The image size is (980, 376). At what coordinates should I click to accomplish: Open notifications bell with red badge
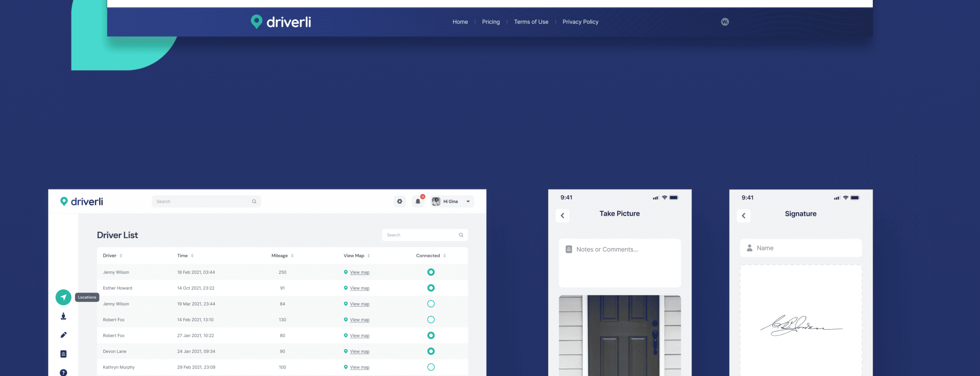click(418, 201)
